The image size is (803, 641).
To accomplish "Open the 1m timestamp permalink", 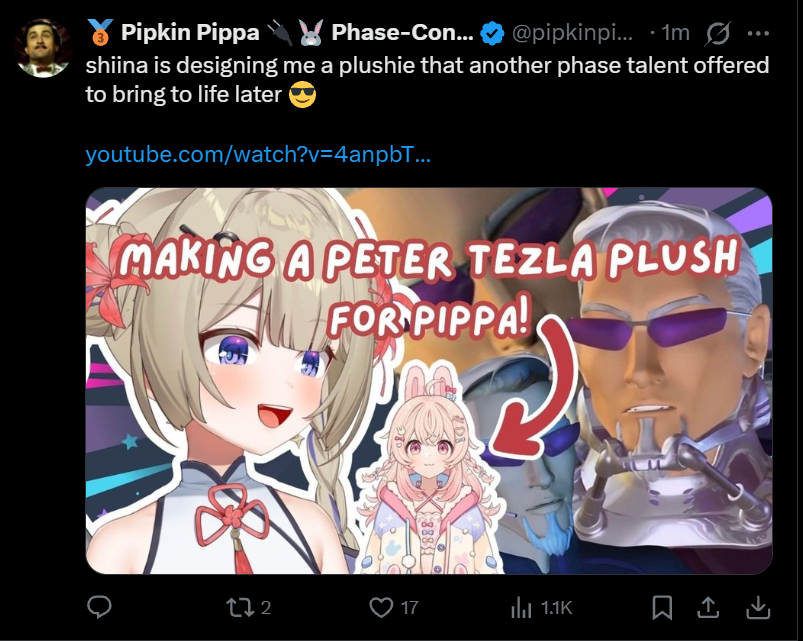I will pyautogui.click(x=675, y=33).
